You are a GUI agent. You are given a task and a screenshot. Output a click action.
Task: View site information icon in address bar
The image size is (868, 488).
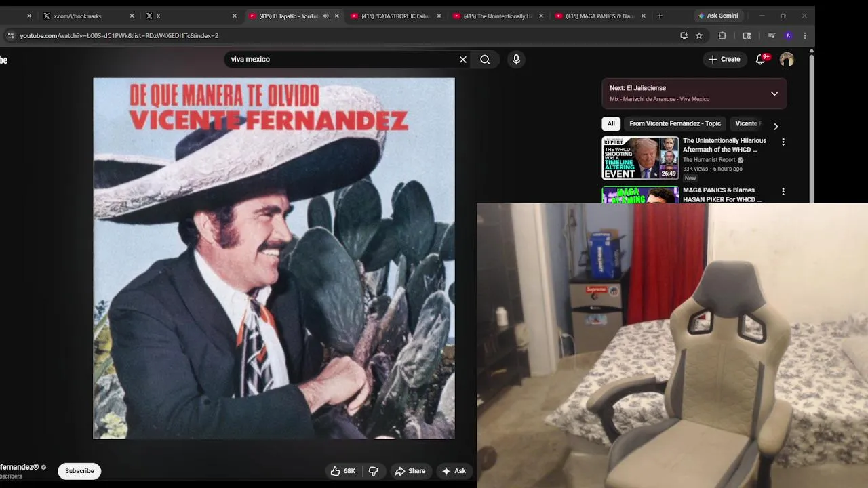click(x=10, y=35)
